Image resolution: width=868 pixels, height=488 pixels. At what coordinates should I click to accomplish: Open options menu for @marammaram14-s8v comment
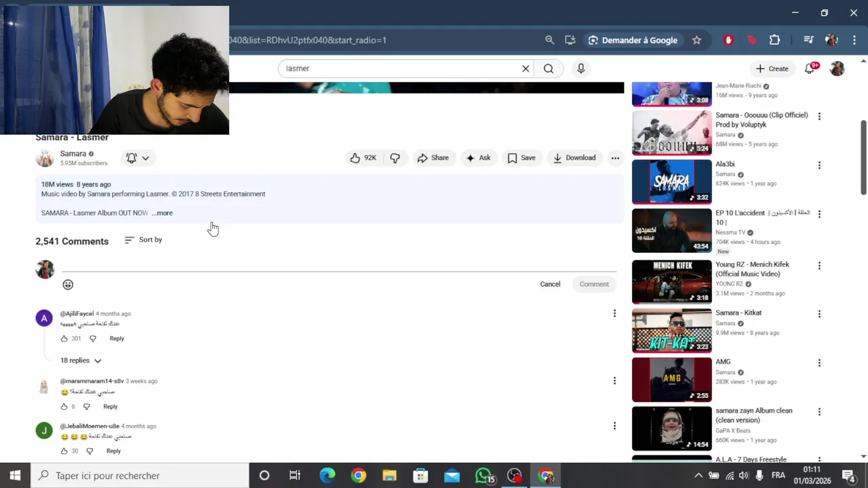click(x=614, y=381)
